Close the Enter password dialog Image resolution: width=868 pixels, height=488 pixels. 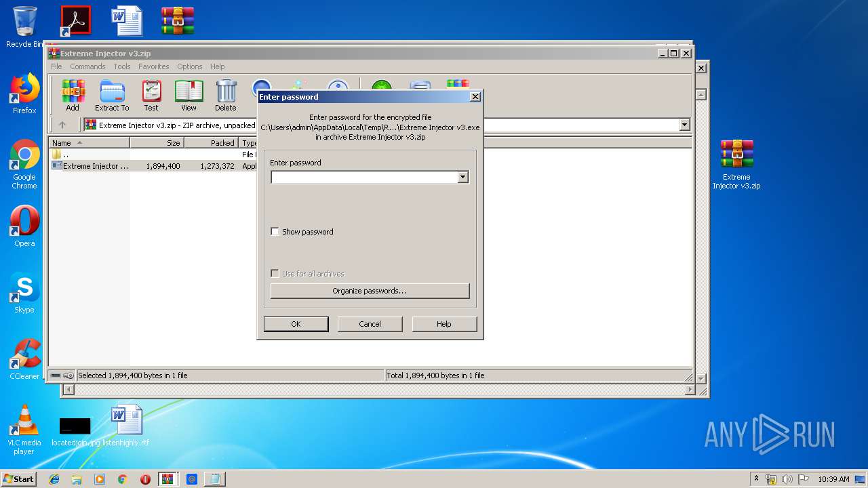pos(475,97)
